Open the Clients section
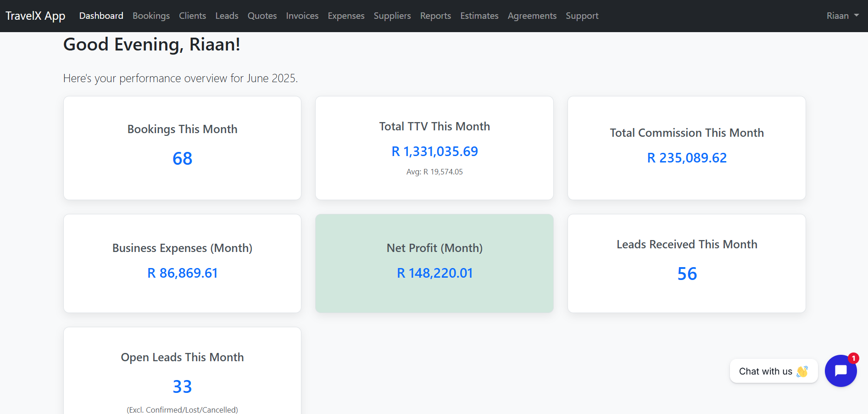868x414 pixels. point(192,16)
